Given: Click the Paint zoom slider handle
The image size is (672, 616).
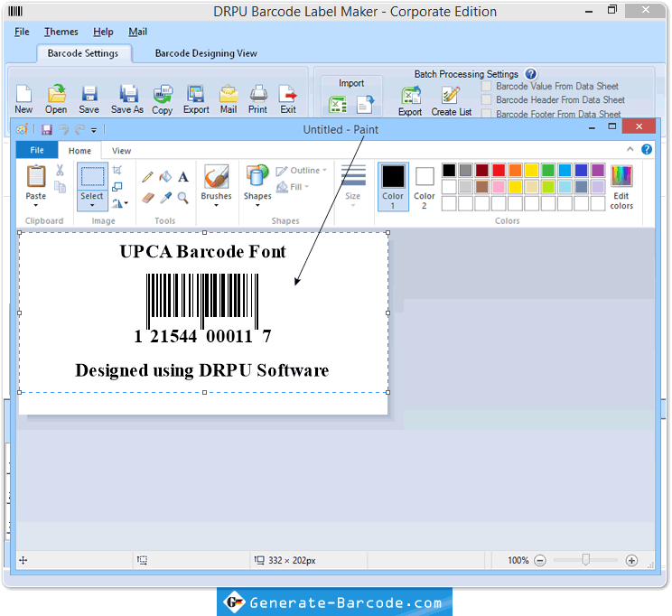Looking at the screenshot, I should pyautogui.click(x=585, y=560).
